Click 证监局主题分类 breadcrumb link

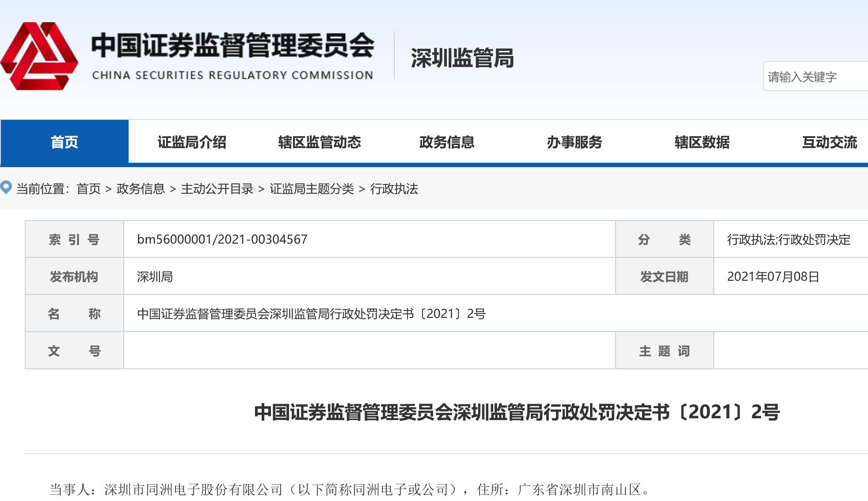pyautogui.click(x=312, y=189)
